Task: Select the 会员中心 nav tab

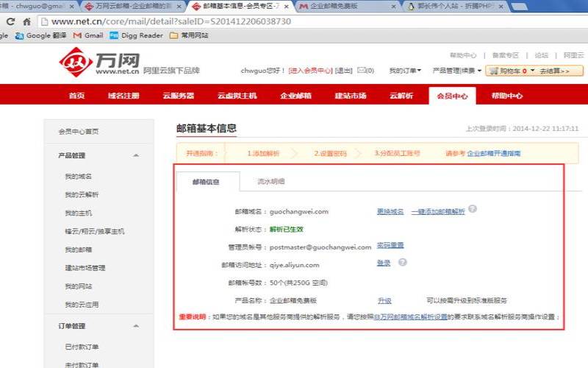Action: coord(452,96)
